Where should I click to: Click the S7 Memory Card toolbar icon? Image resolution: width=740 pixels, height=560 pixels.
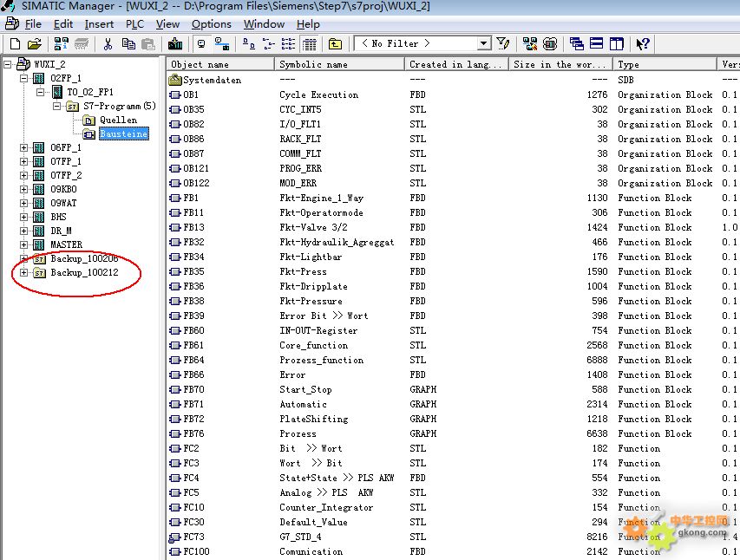[82, 44]
